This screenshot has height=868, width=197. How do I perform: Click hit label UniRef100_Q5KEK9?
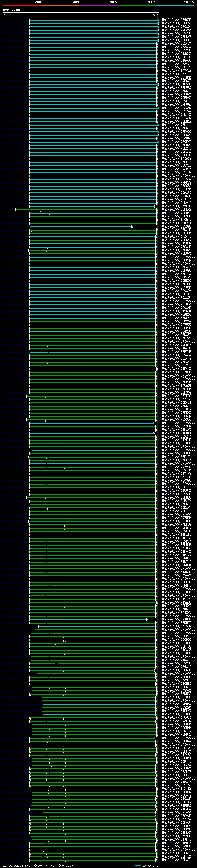177,210
